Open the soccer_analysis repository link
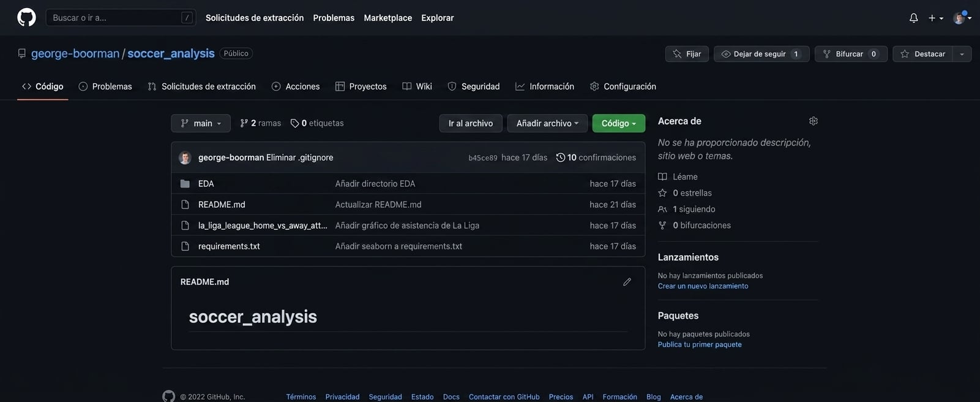980x402 pixels. pyautogui.click(x=171, y=53)
